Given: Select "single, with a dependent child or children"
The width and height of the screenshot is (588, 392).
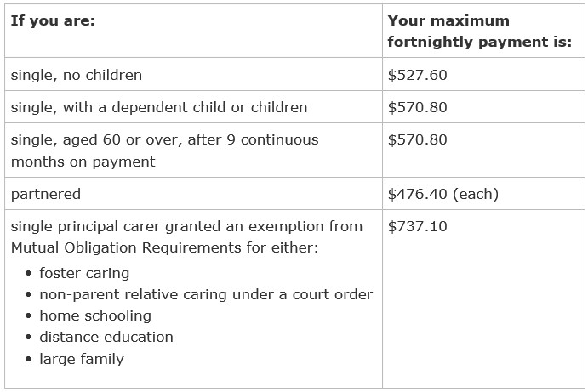Looking at the screenshot, I should 159,107.
